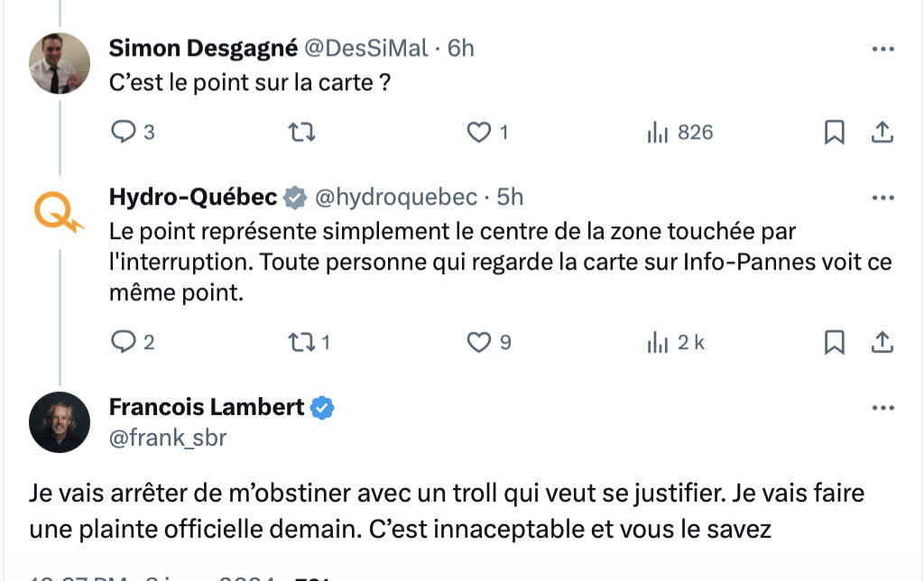Open more options for Francois Lambert's tweet
This screenshot has width=924, height=581.
click(x=882, y=408)
